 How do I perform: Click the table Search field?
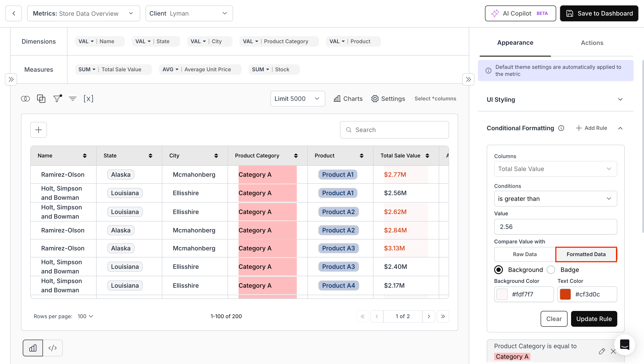[394, 130]
